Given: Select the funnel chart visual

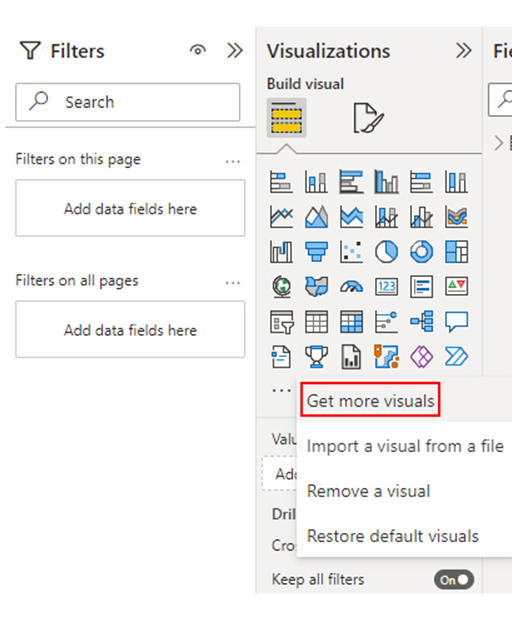Looking at the screenshot, I should [x=316, y=251].
